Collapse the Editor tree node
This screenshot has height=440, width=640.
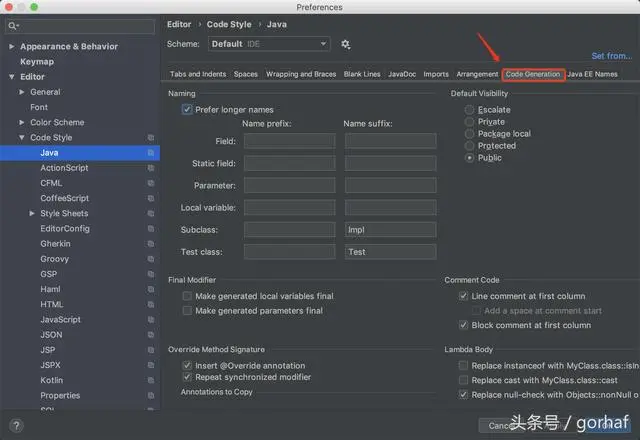(x=12, y=77)
